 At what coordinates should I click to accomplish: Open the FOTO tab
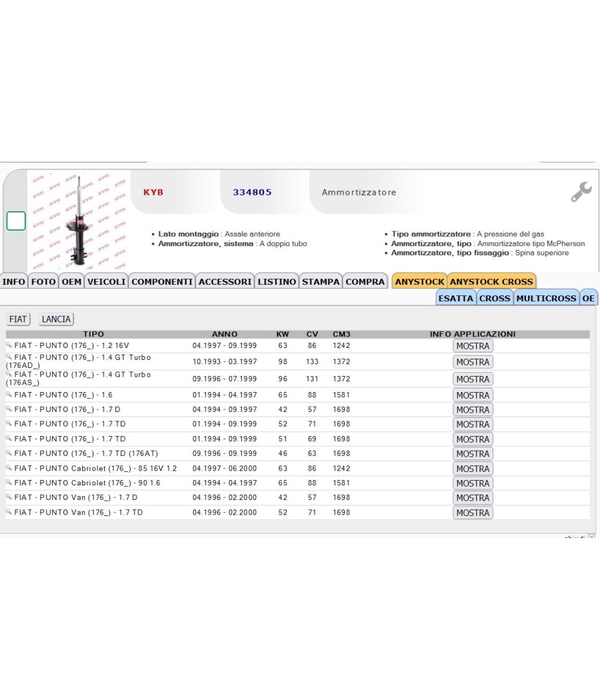click(x=43, y=281)
